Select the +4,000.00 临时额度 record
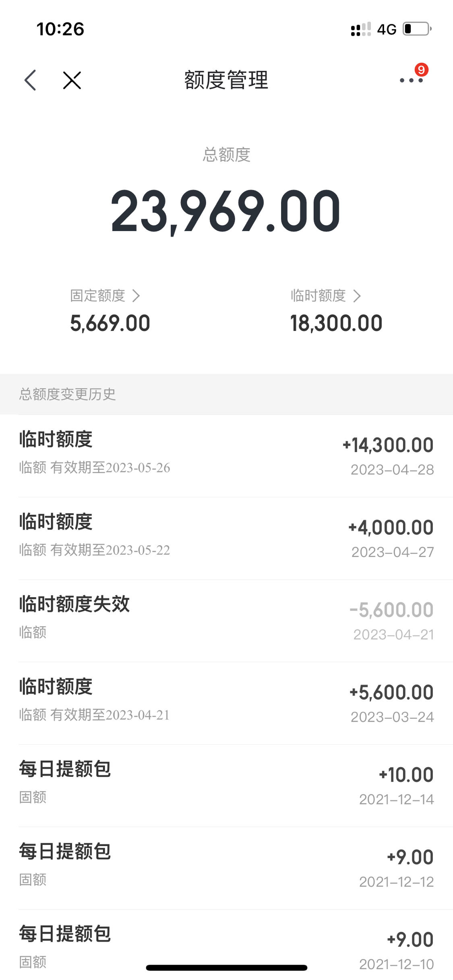 click(226, 538)
